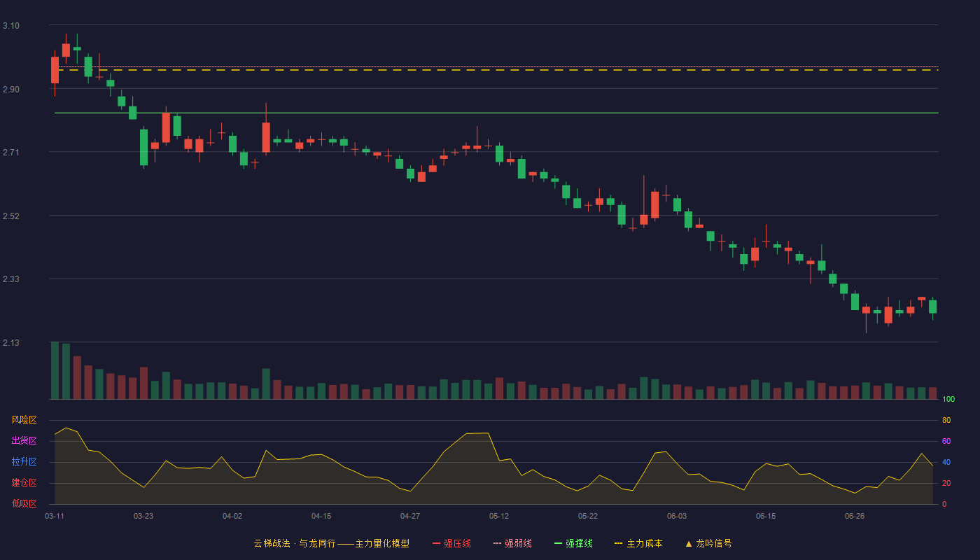Toggle the 强撑线 legend item

pos(573,543)
